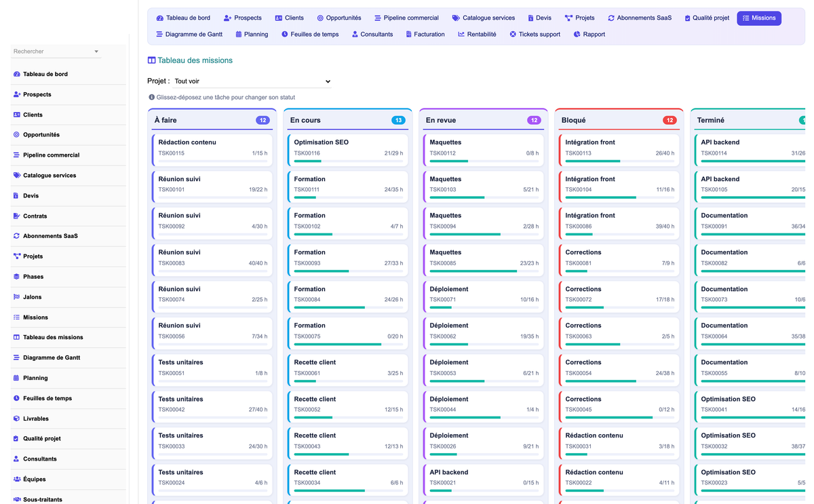Open the Projet Tout voir dropdown
814x504 pixels.
[x=252, y=81]
